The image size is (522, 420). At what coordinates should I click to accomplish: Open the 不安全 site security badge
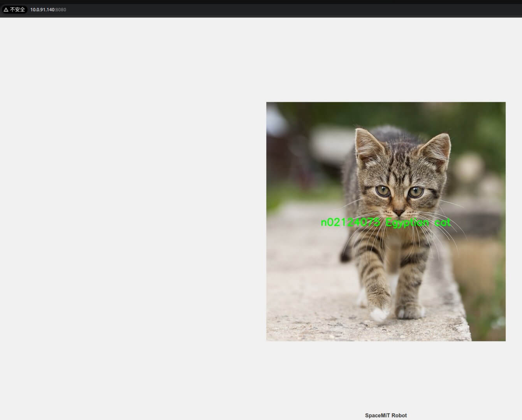pos(17,10)
